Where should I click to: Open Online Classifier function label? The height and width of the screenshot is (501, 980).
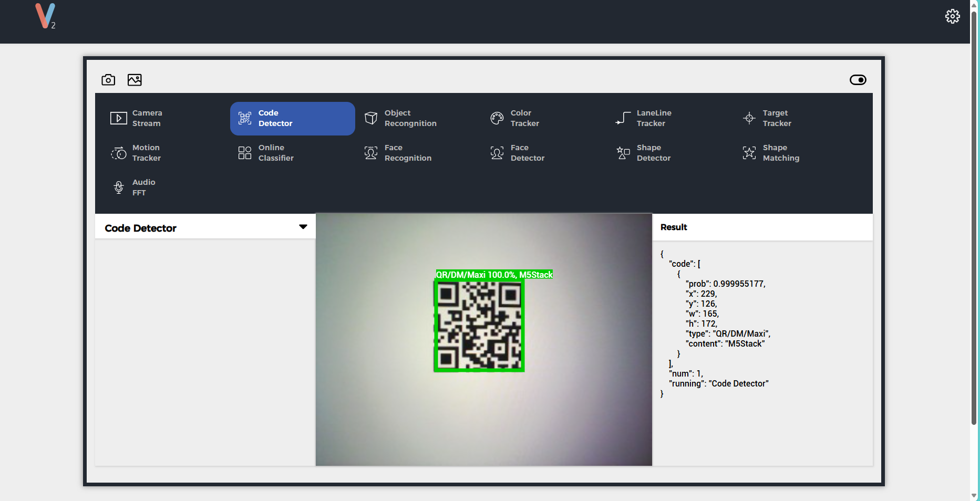click(x=276, y=153)
